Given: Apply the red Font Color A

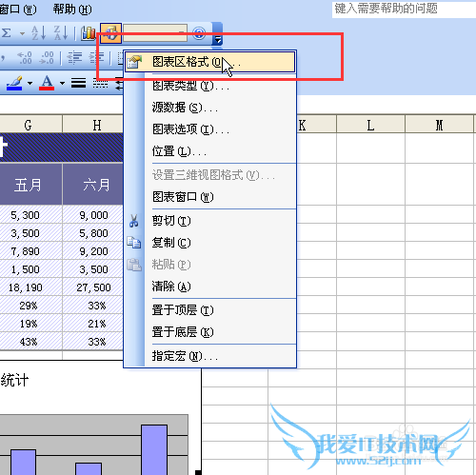Looking at the screenshot, I should [x=47, y=83].
